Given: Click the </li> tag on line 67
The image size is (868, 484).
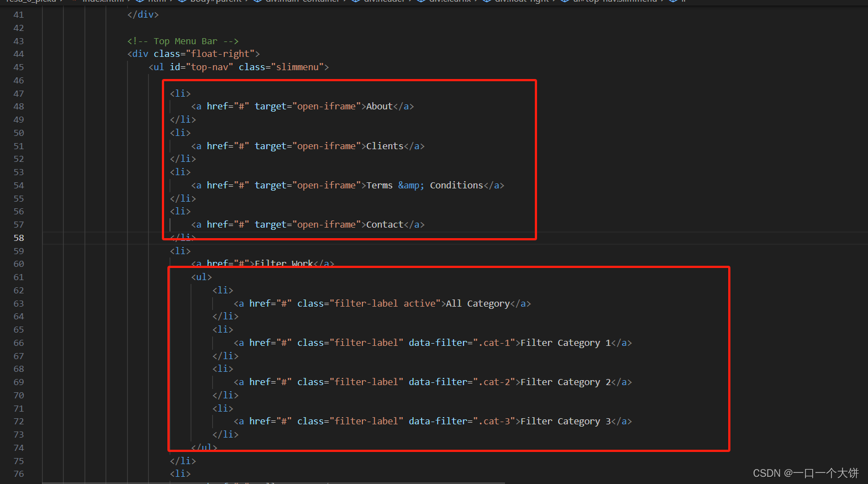Looking at the screenshot, I should click(x=225, y=356).
